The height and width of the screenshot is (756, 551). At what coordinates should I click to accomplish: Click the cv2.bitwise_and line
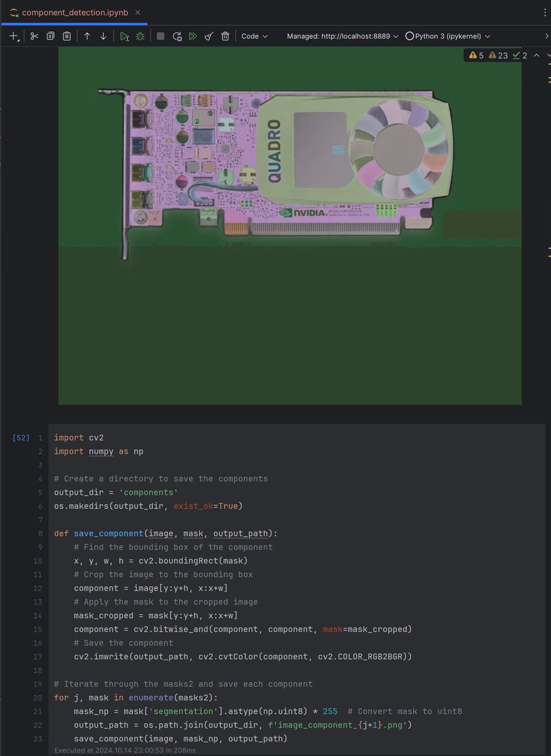[243, 629]
